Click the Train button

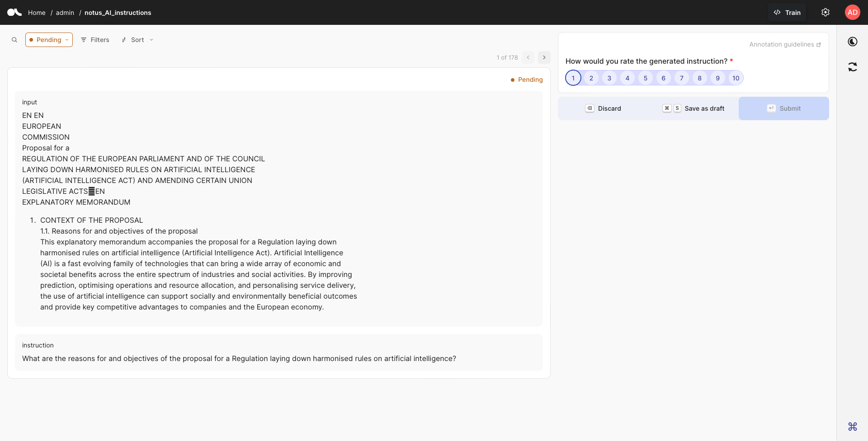pos(787,13)
